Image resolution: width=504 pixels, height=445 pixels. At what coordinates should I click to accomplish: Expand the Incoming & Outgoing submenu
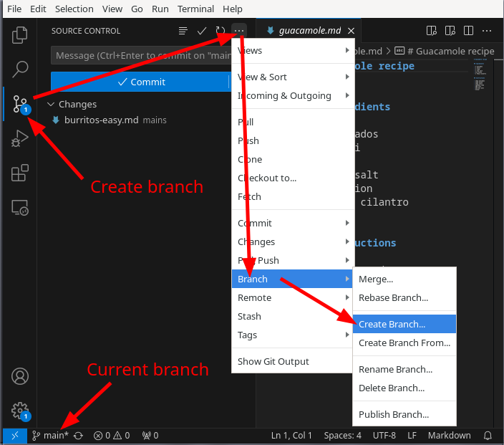point(293,95)
